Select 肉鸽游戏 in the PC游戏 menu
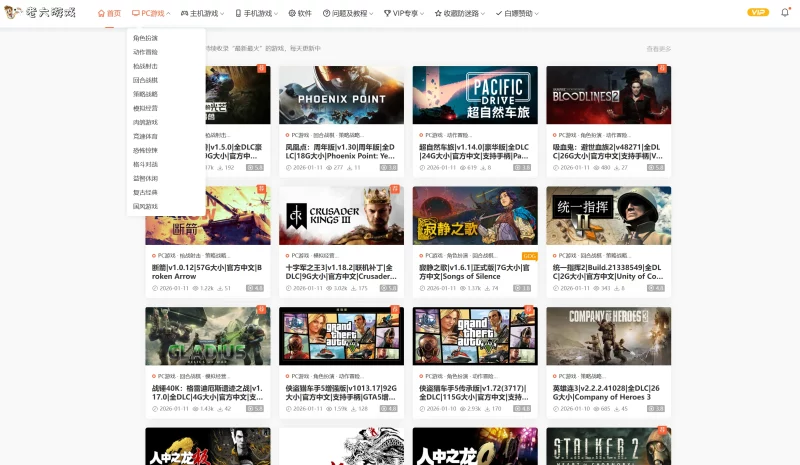The width and height of the screenshot is (800, 465). (x=145, y=122)
